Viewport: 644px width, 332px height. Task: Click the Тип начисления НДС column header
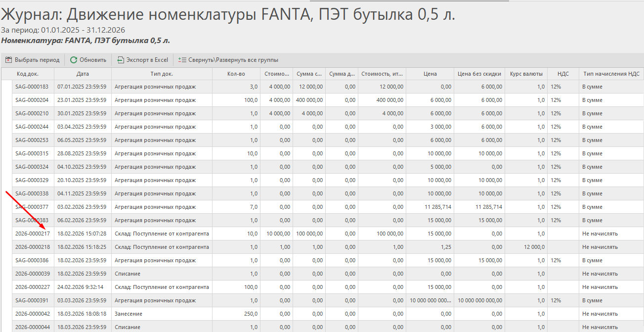pos(611,74)
